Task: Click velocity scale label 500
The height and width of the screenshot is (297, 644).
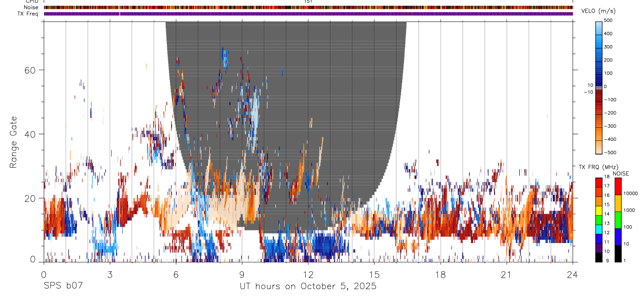Action: click(x=608, y=20)
